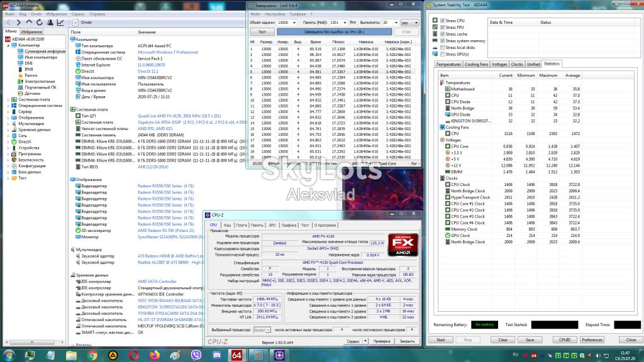
Task: Open the graph chart tool in AIDA64 toolbar
Action: [60, 23]
